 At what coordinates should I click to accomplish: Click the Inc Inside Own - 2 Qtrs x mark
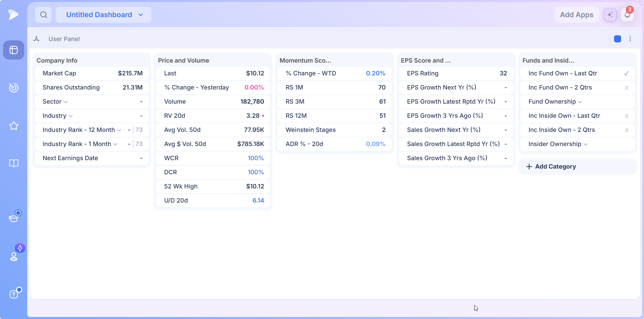[x=626, y=130]
